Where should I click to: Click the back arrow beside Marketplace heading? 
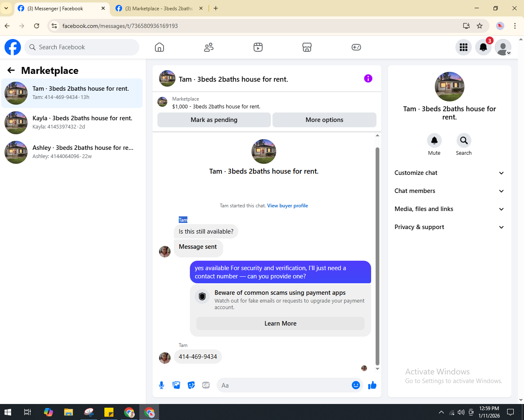11,71
